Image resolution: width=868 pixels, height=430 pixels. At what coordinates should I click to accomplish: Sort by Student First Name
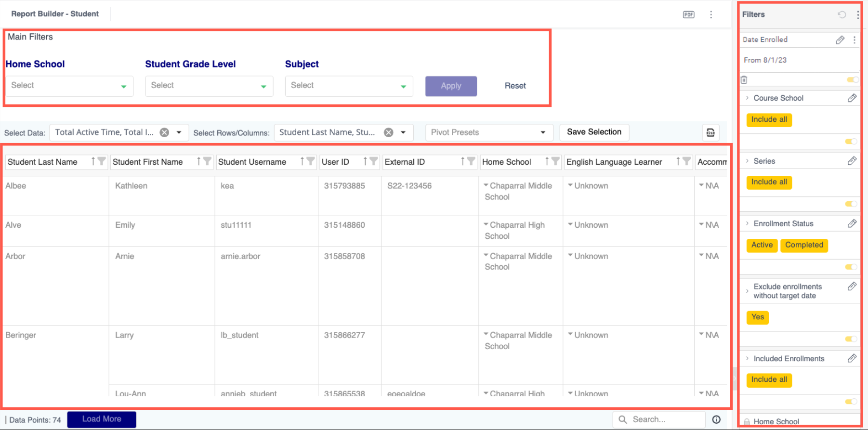tap(198, 161)
